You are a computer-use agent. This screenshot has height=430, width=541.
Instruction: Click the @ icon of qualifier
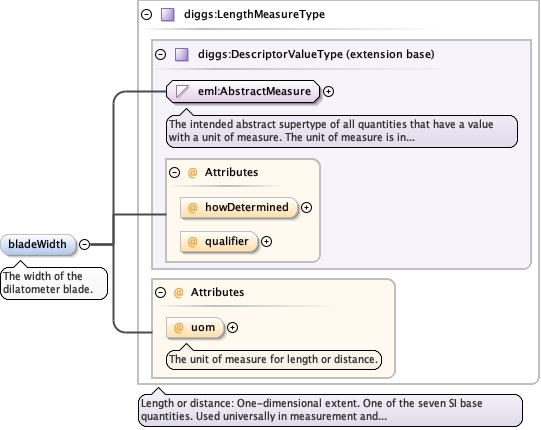click(x=192, y=242)
